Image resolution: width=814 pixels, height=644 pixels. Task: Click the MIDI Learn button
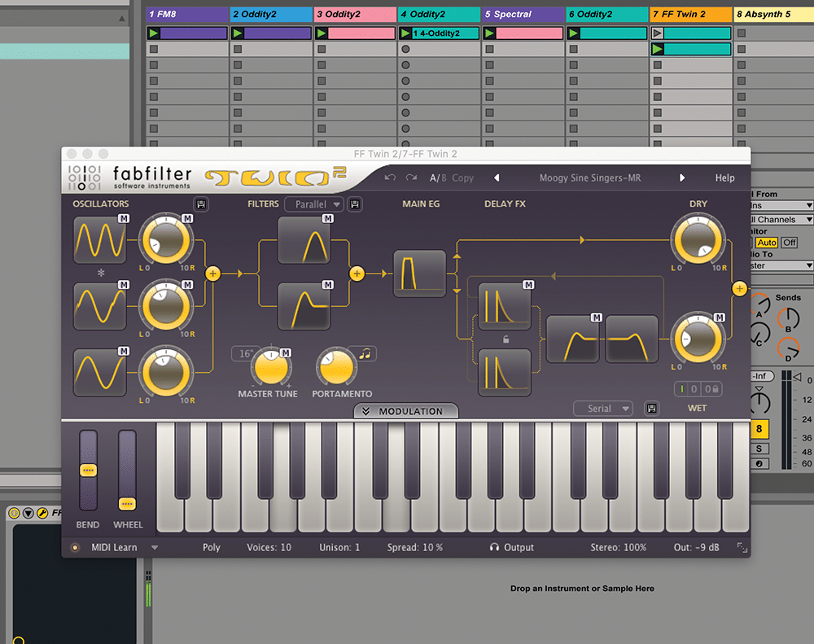114,548
